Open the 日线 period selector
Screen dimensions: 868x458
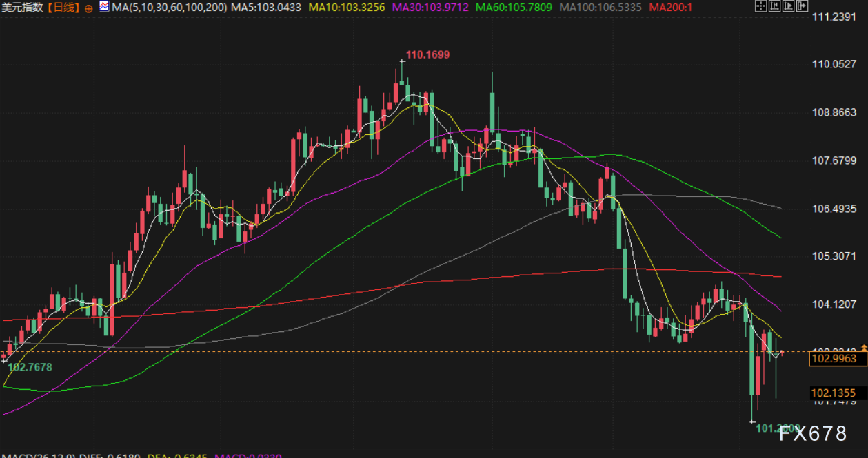click(64, 8)
